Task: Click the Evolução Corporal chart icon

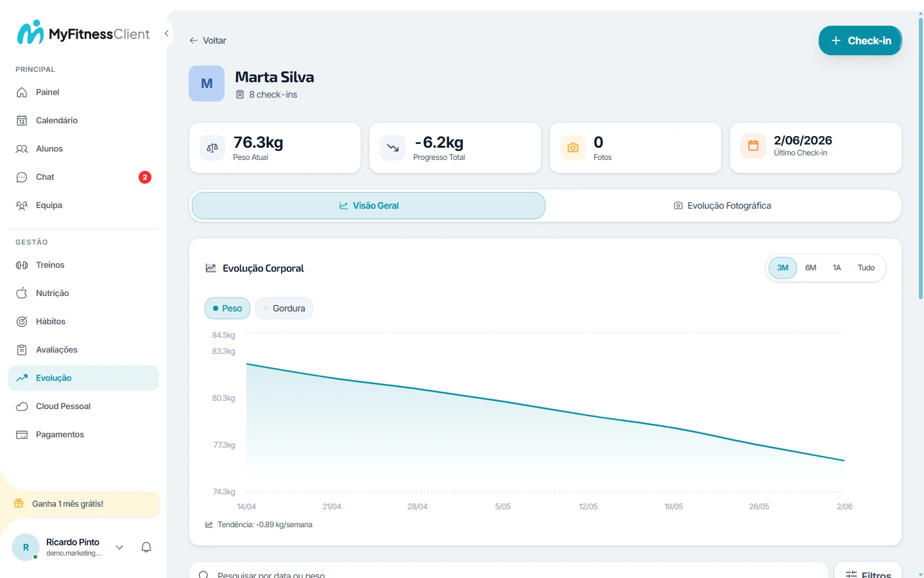Action: pos(210,268)
